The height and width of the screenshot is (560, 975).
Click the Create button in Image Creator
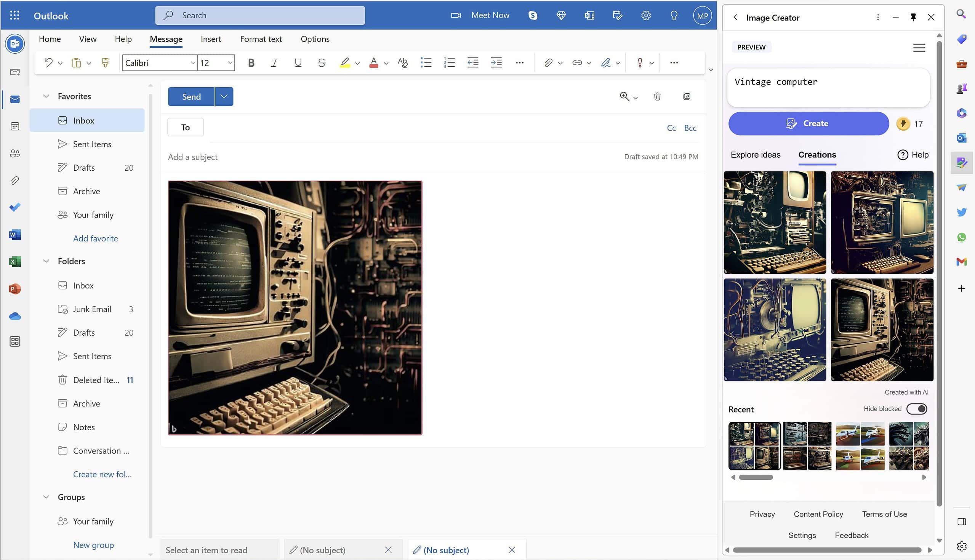click(x=808, y=123)
